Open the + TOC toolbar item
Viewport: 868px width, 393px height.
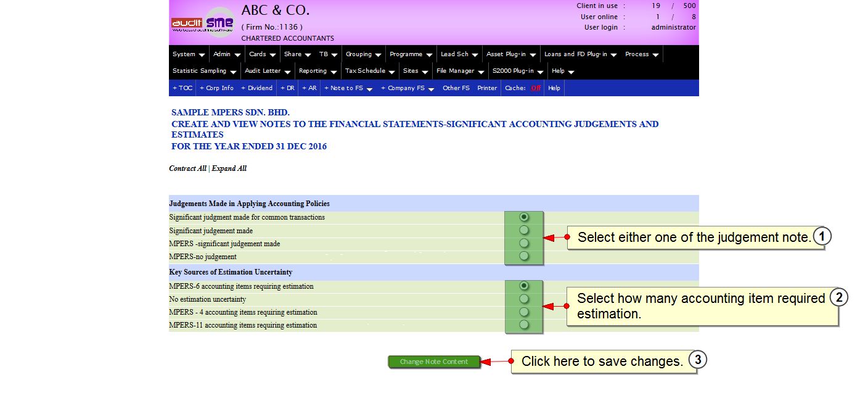pyautogui.click(x=182, y=88)
